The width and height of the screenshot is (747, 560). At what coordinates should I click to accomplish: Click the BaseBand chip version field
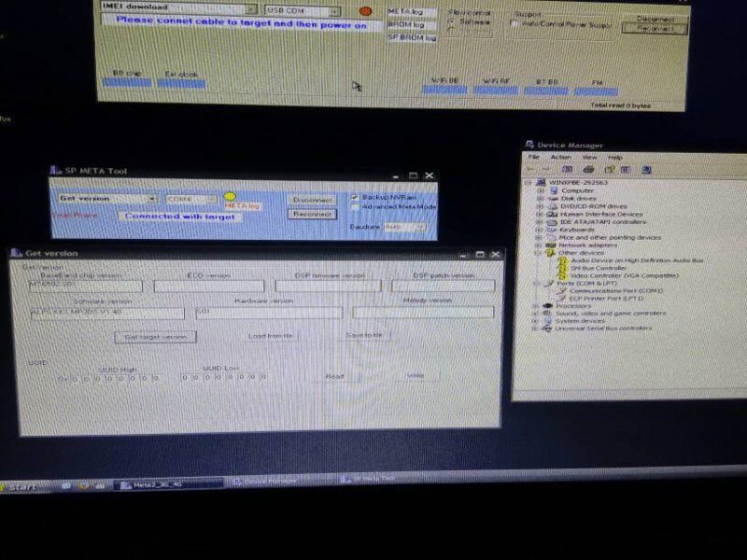tap(86, 286)
